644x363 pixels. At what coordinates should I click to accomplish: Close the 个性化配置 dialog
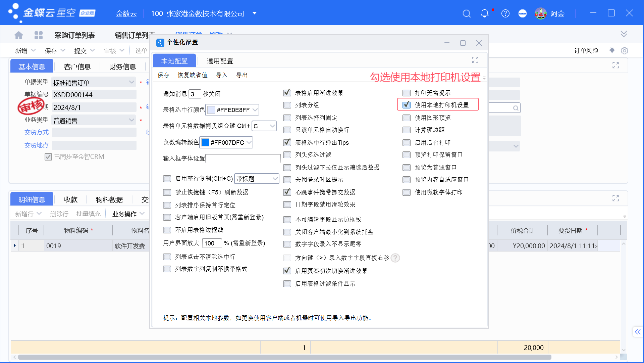[479, 43]
